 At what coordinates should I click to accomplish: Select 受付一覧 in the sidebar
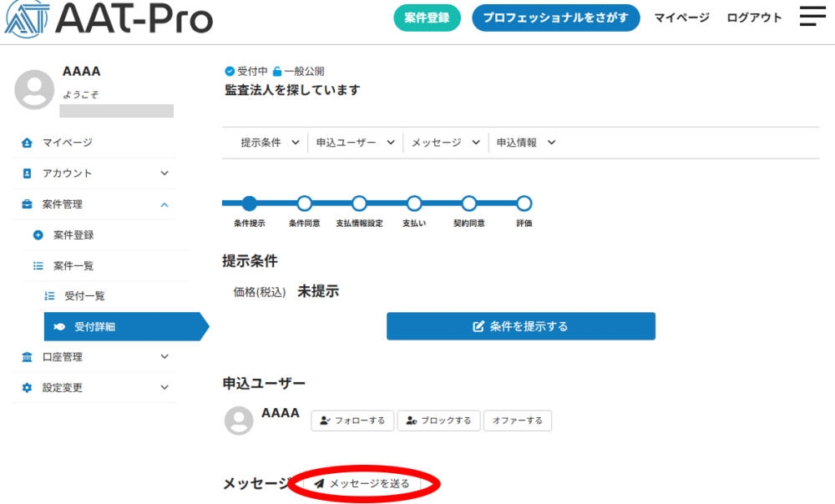[x=84, y=296]
